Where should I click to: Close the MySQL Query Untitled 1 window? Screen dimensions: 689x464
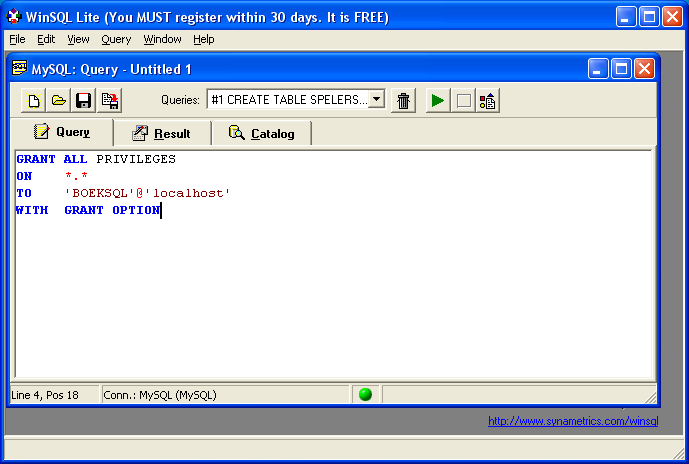(645, 69)
